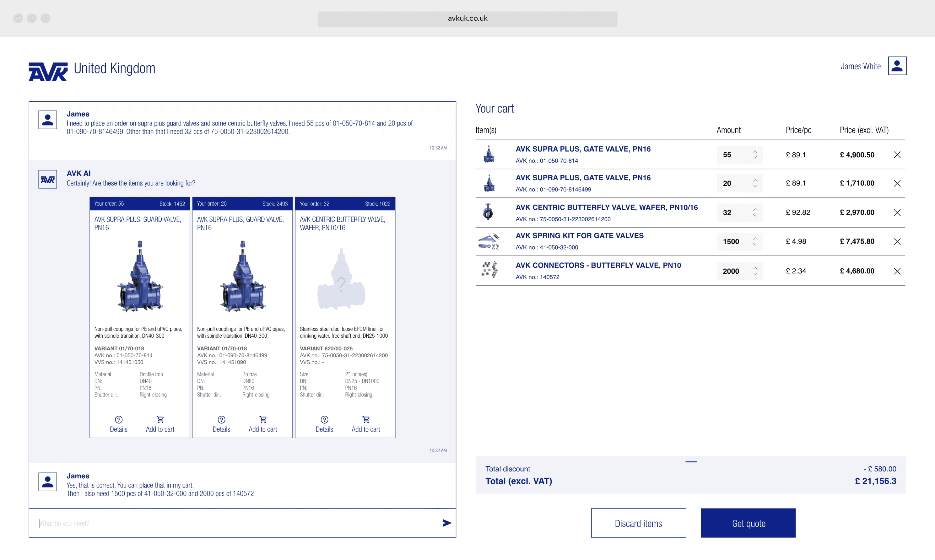Click the James White account name
The height and width of the screenshot is (560, 935).
860,67
